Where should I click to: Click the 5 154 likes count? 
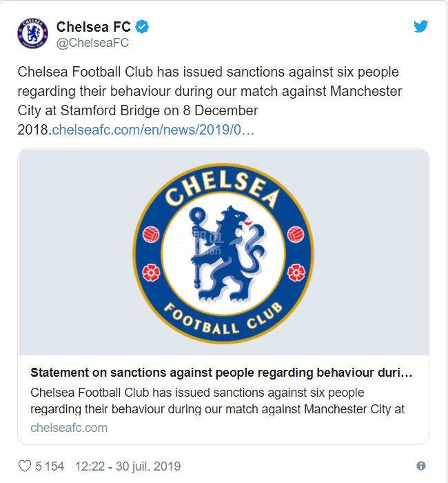point(50,466)
